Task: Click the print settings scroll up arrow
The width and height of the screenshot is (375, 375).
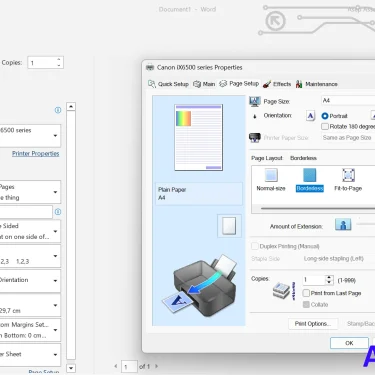Action: pos(71,107)
